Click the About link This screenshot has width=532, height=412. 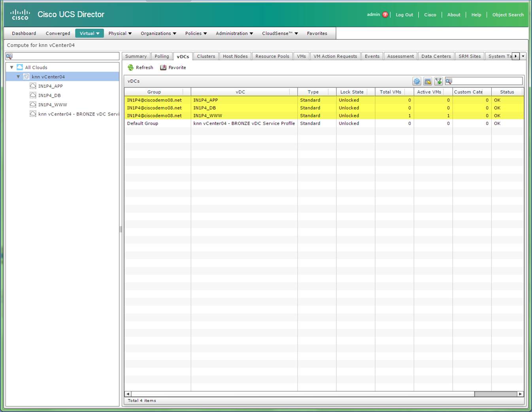454,15
